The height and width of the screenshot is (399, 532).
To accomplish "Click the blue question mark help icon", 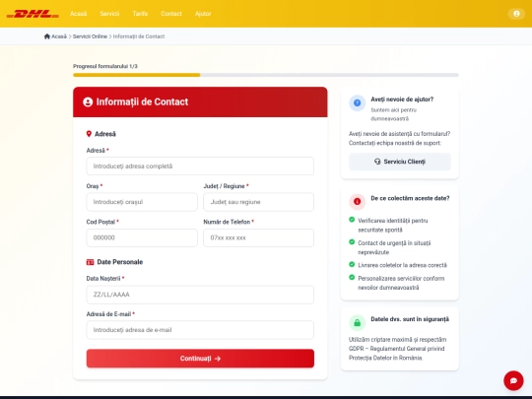I will 357,102.
